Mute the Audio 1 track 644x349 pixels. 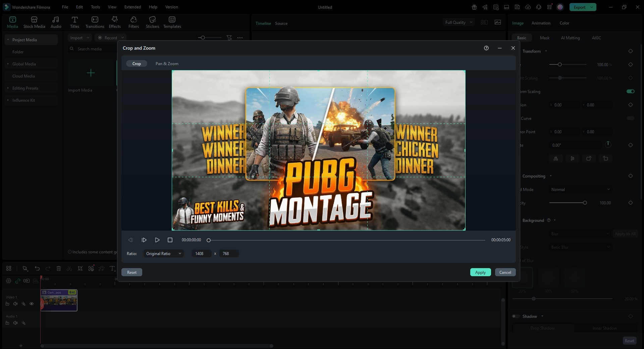(x=15, y=323)
